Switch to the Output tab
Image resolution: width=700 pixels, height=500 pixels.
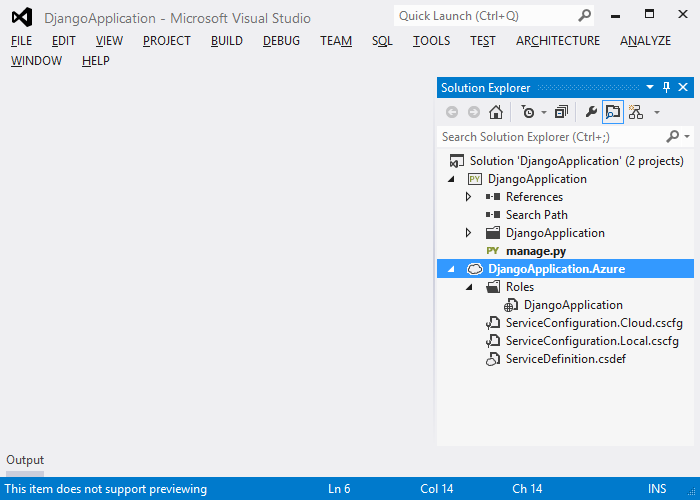pos(25,460)
